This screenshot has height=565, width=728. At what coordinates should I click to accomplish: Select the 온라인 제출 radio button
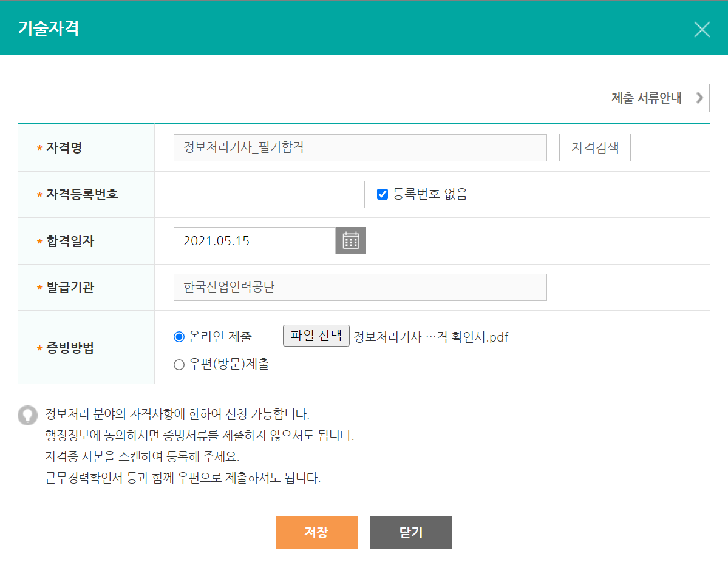pyautogui.click(x=179, y=337)
